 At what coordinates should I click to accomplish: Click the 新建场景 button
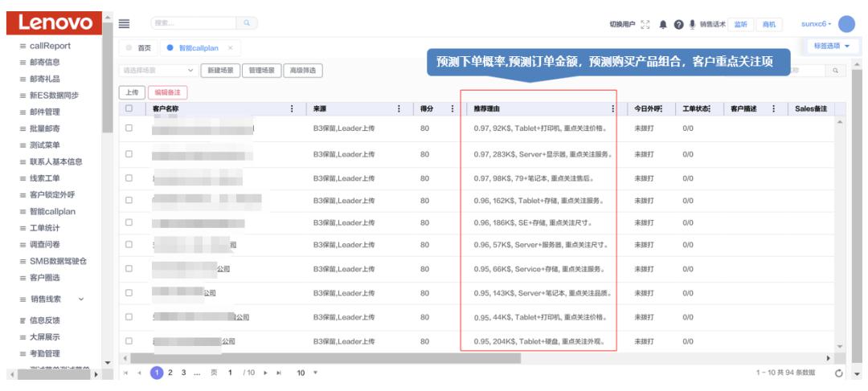click(219, 71)
